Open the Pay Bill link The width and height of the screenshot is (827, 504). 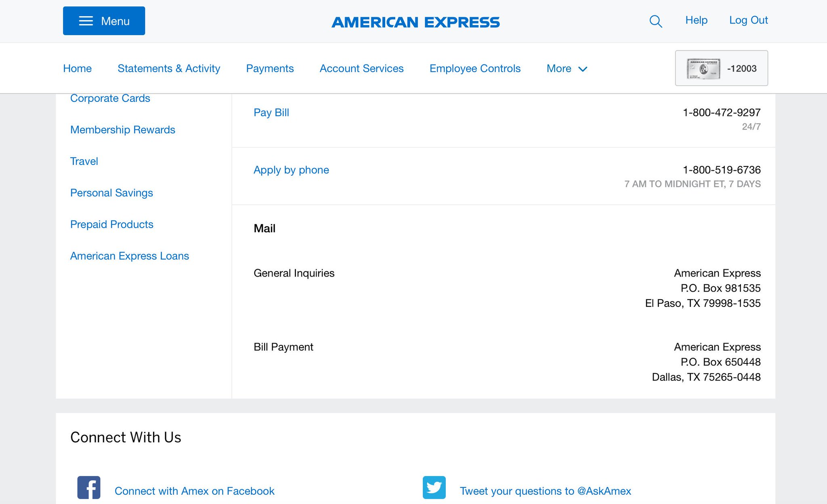coord(271,112)
